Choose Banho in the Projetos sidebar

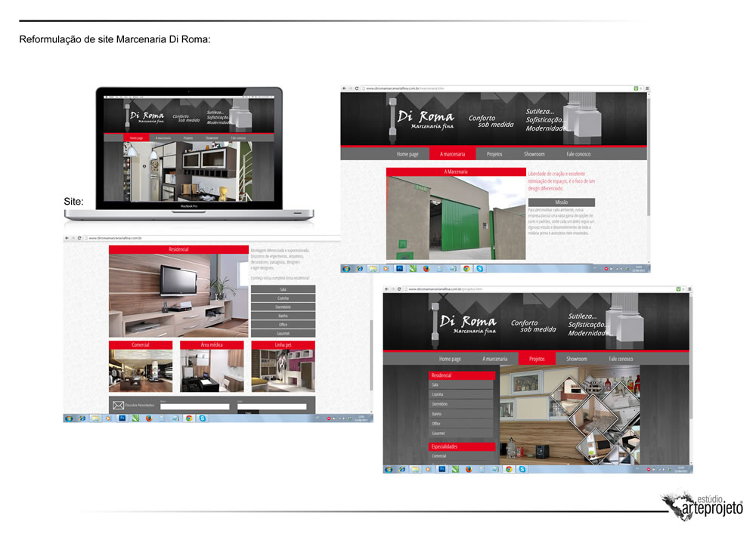(462, 414)
